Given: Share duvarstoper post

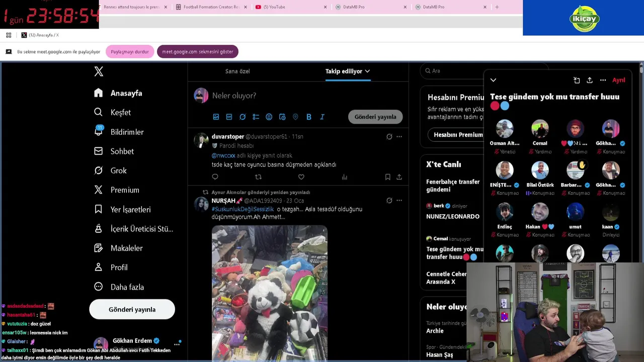Looking at the screenshot, I should click(x=399, y=177).
